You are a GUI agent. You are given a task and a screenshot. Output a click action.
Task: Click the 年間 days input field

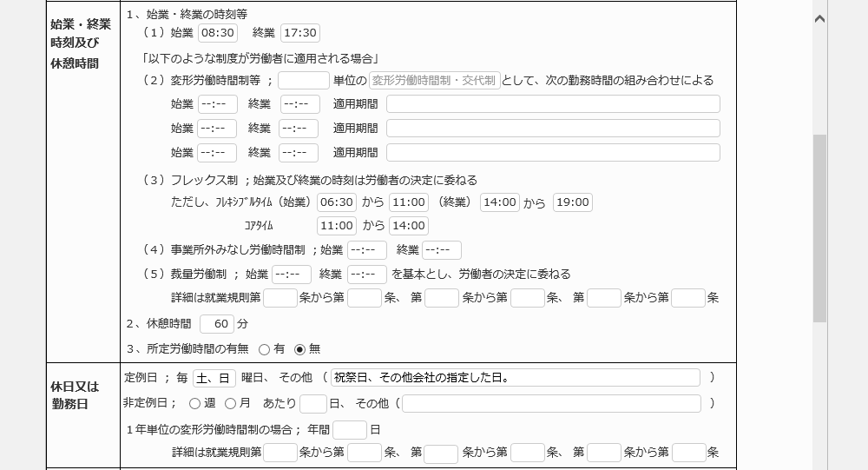click(350, 430)
